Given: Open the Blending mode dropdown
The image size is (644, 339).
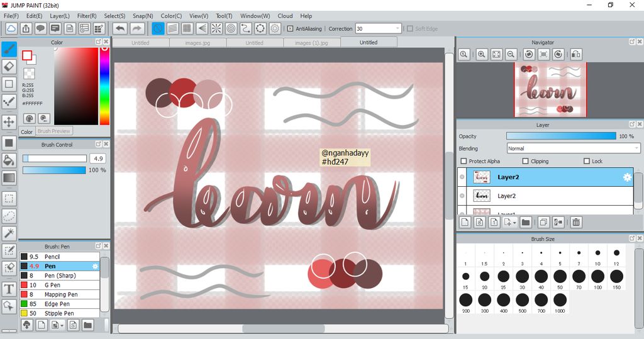Looking at the screenshot, I should click(574, 148).
